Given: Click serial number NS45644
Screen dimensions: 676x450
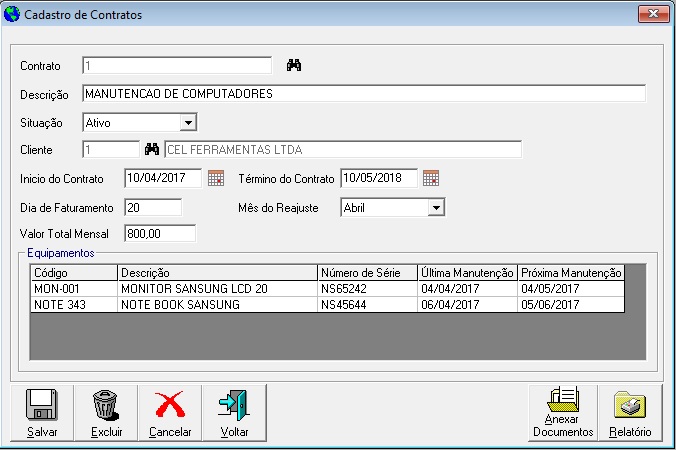Looking at the screenshot, I should [x=368, y=304].
